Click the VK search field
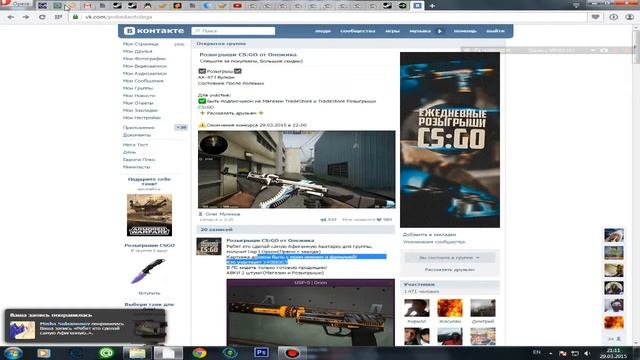This screenshot has height=360, width=640. (x=233, y=31)
